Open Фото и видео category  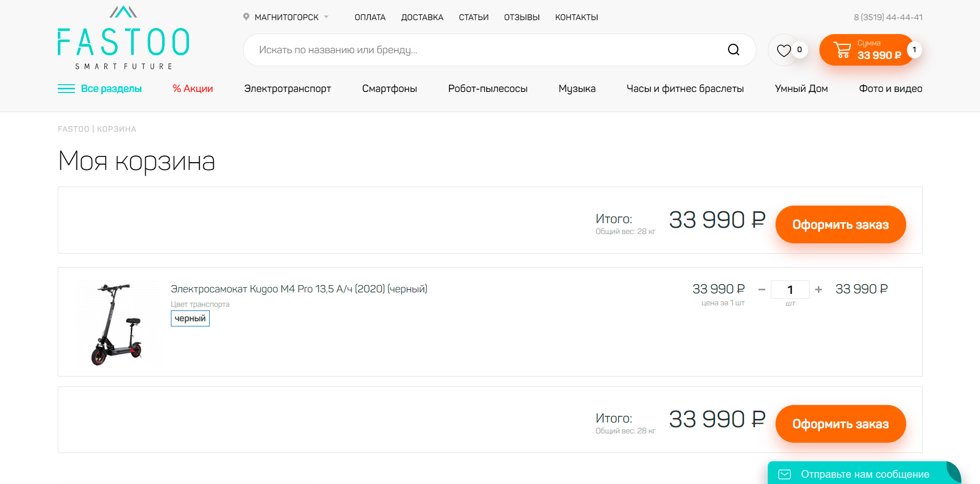[x=890, y=89]
